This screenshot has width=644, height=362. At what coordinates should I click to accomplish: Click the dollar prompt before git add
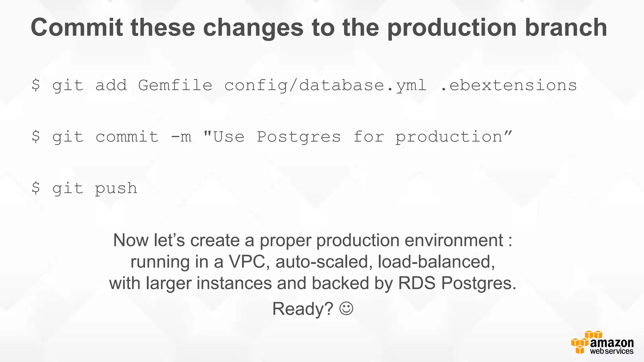pyautogui.click(x=36, y=85)
